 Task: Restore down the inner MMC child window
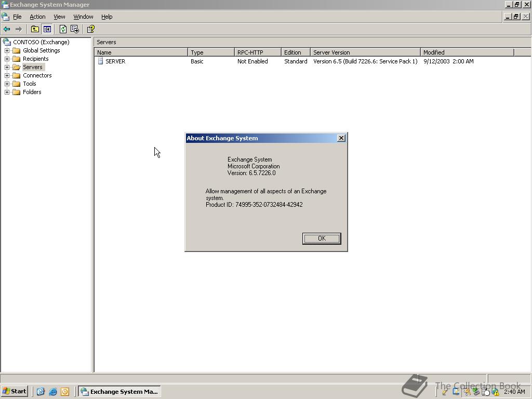[516, 17]
